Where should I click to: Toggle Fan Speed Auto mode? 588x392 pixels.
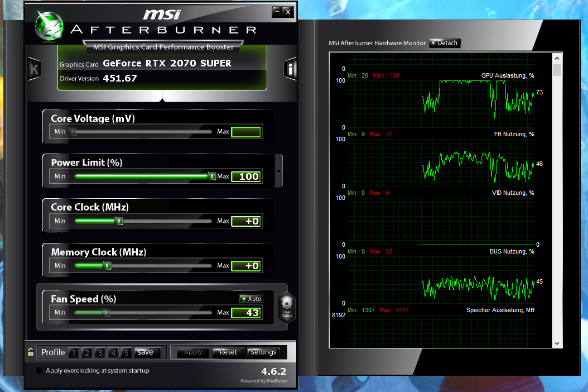(251, 299)
